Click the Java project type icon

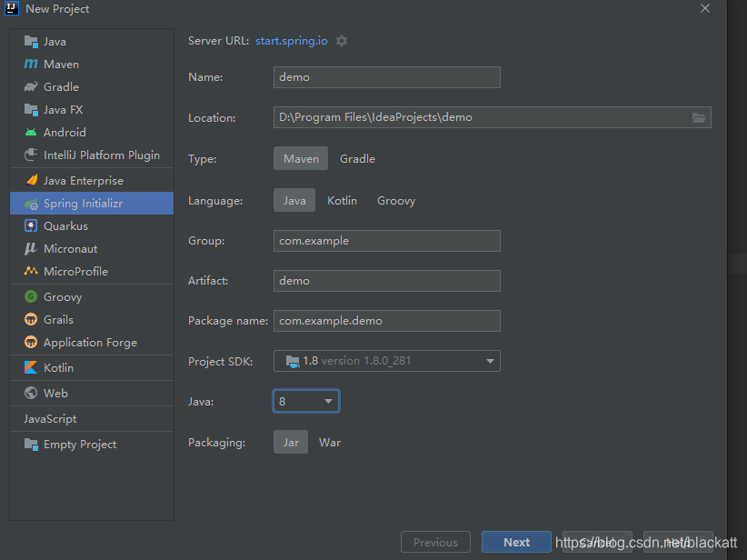(31, 42)
